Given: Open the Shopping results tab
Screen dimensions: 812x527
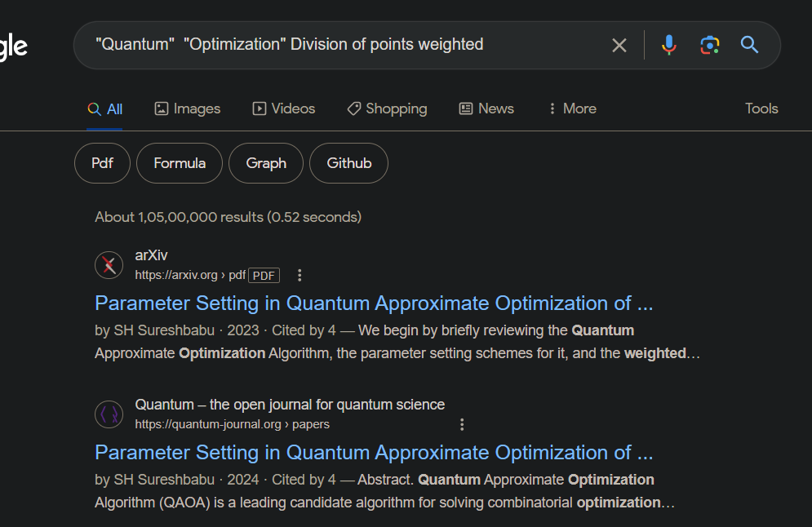Looking at the screenshot, I should point(387,108).
